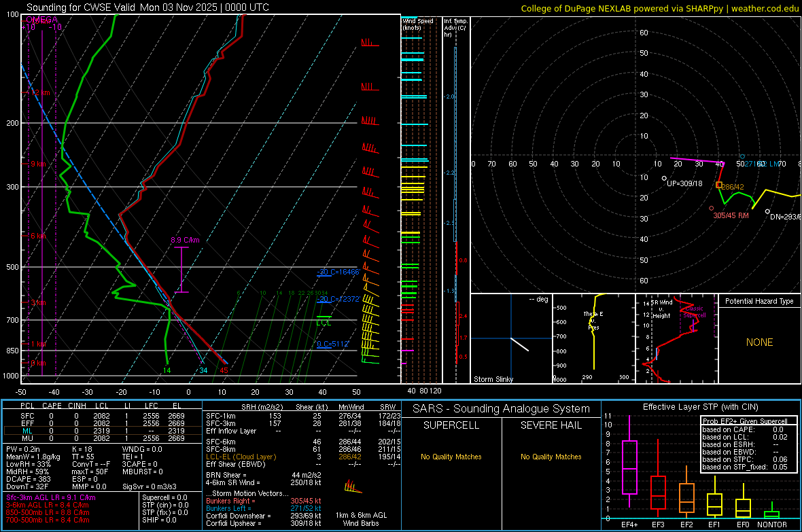Click the magenta 8.9 C/km lapse rate bracket
802x532 pixels.
181,270
